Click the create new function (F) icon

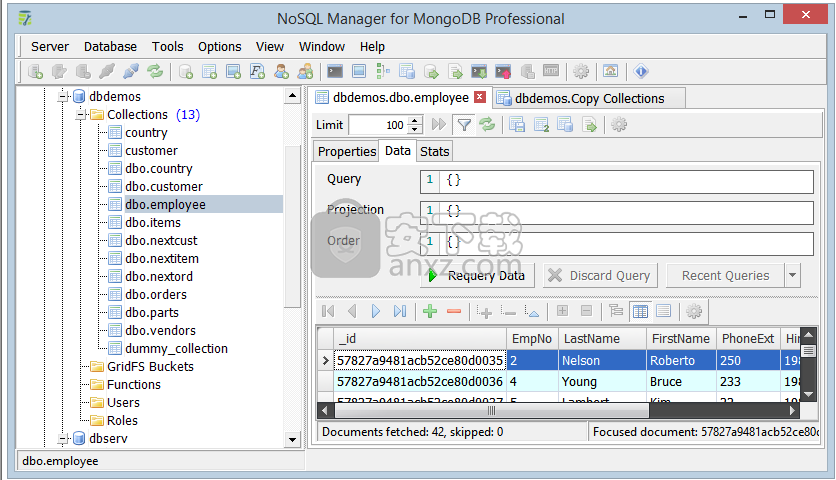click(x=258, y=71)
